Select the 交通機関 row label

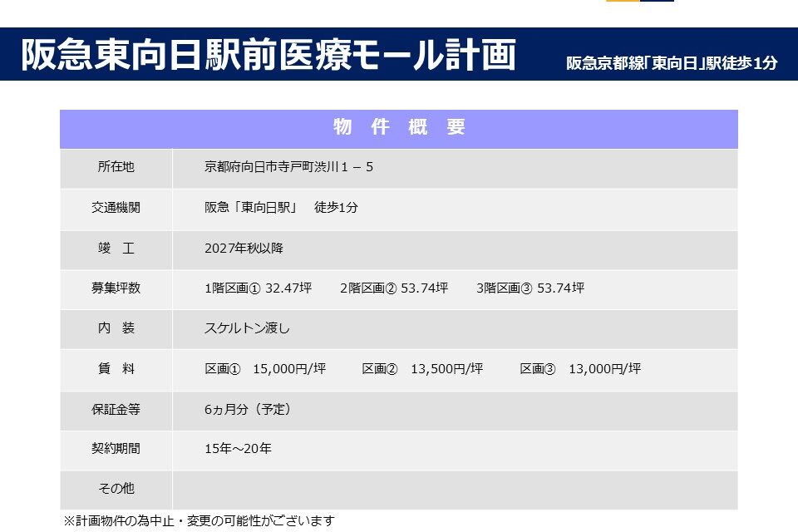tap(116, 208)
